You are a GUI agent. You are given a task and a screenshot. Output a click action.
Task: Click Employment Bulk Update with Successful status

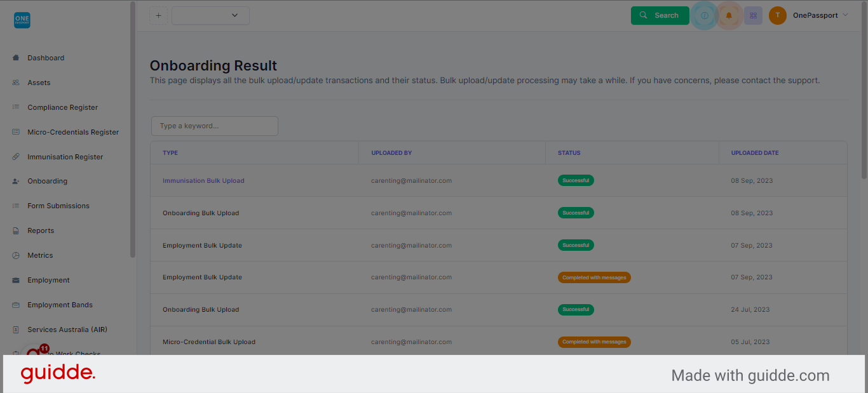point(202,245)
